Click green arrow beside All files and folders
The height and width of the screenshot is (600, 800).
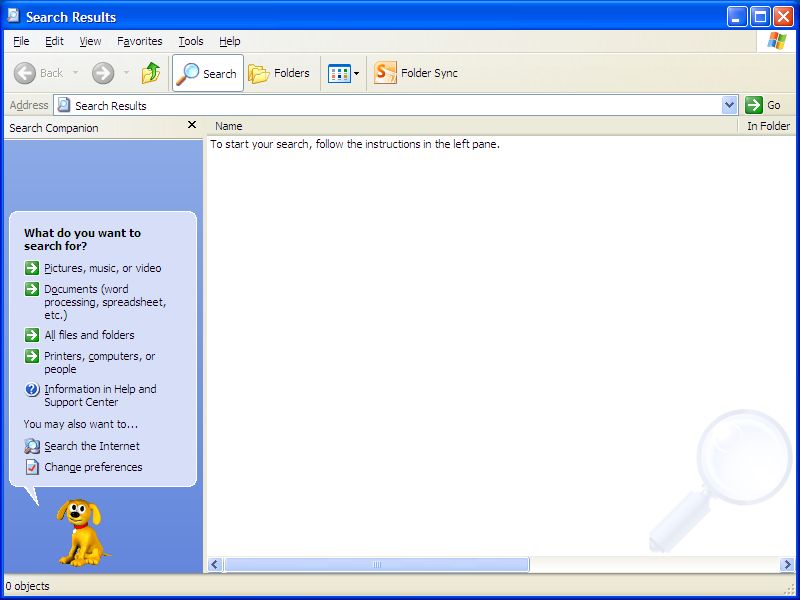point(32,335)
